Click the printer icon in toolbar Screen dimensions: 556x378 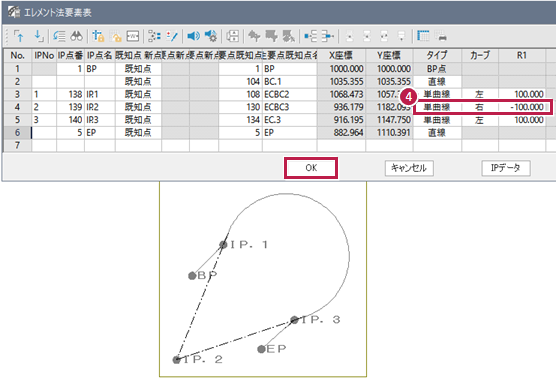coord(441,36)
